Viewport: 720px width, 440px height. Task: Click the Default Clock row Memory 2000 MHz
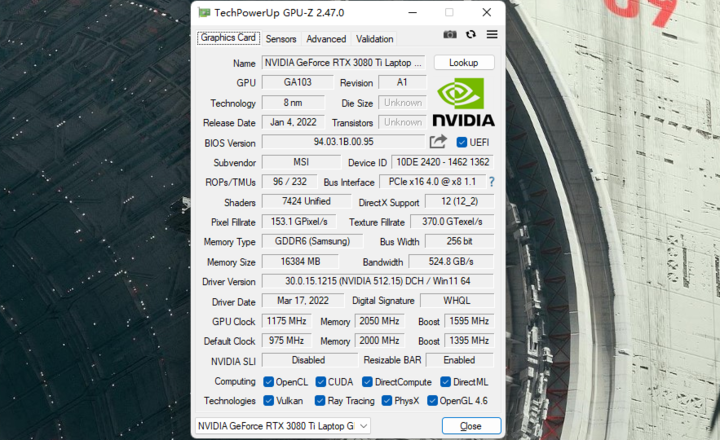point(379,340)
